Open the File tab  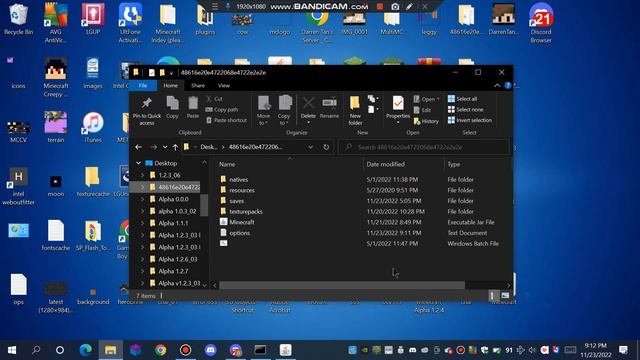point(143,85)
